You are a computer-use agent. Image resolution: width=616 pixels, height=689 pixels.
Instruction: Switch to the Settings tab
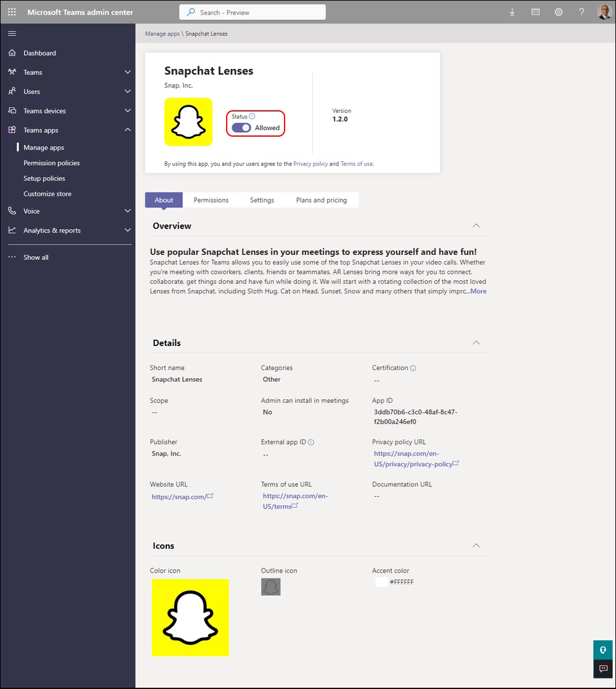262,200
